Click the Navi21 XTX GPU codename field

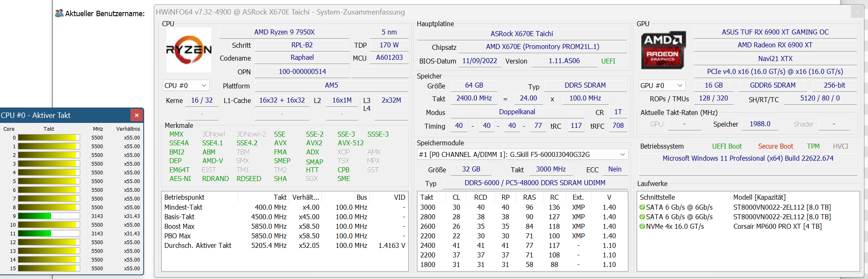pyautogui.click(x=775, y=59)
